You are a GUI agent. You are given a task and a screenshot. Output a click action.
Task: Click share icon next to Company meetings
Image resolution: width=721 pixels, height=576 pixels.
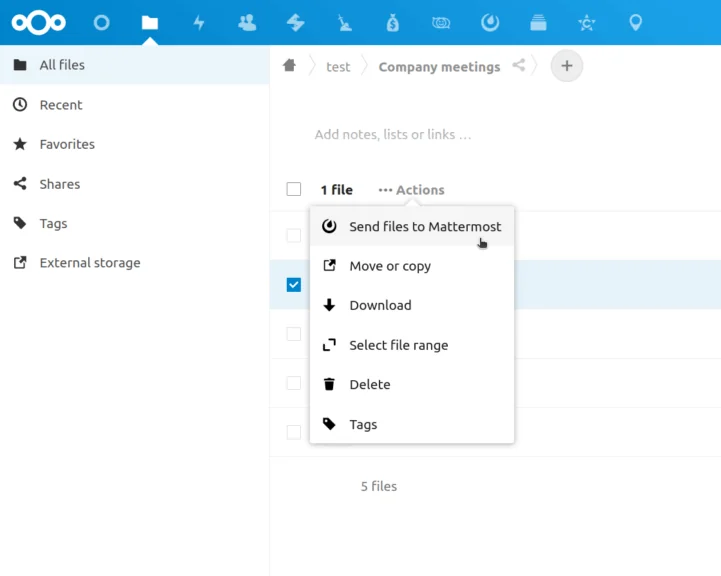coord(519,65)
